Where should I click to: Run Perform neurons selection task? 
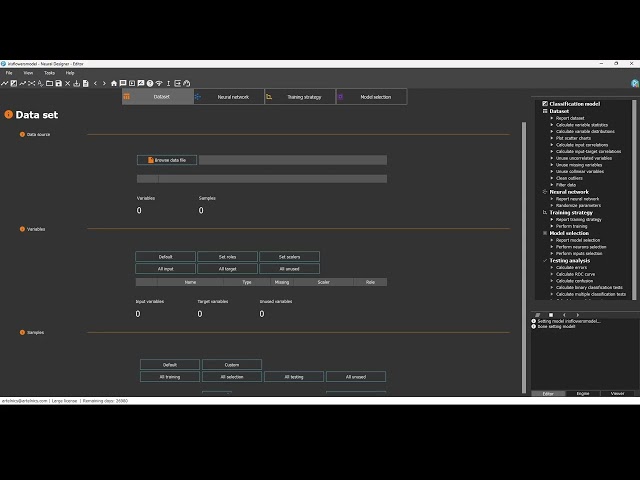click(581, 247)
